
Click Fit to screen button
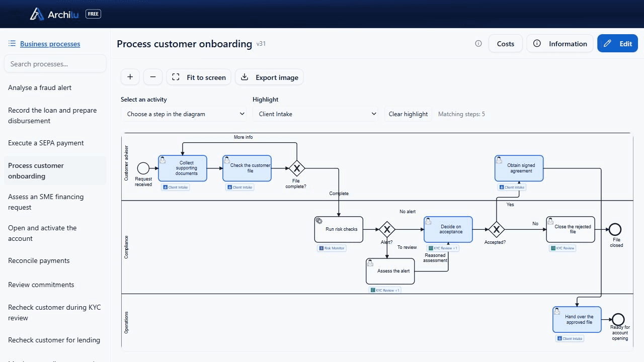[x=199, y=77]
